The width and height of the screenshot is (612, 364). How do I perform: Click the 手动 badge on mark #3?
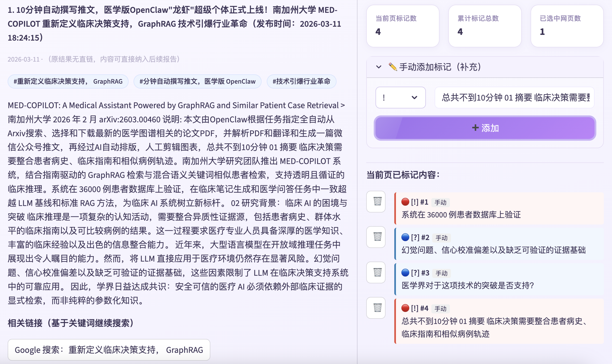coord(441,273)
